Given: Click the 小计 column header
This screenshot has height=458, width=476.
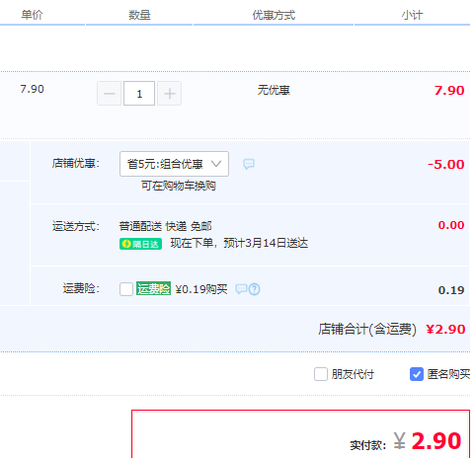Looking at the screenshot, I should pos(412,15).
